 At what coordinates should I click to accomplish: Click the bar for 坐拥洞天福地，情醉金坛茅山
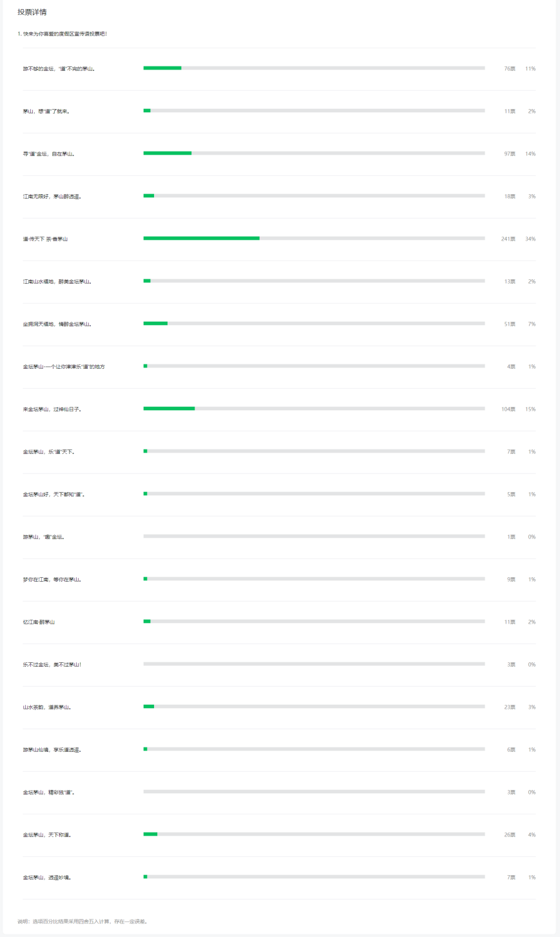pos(314,323)
